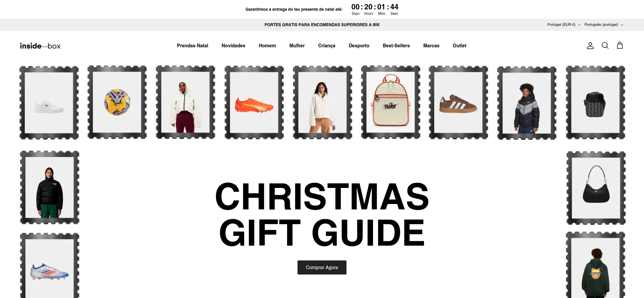Open the Nike backpack stamp thumbnail

coord(391,102)
